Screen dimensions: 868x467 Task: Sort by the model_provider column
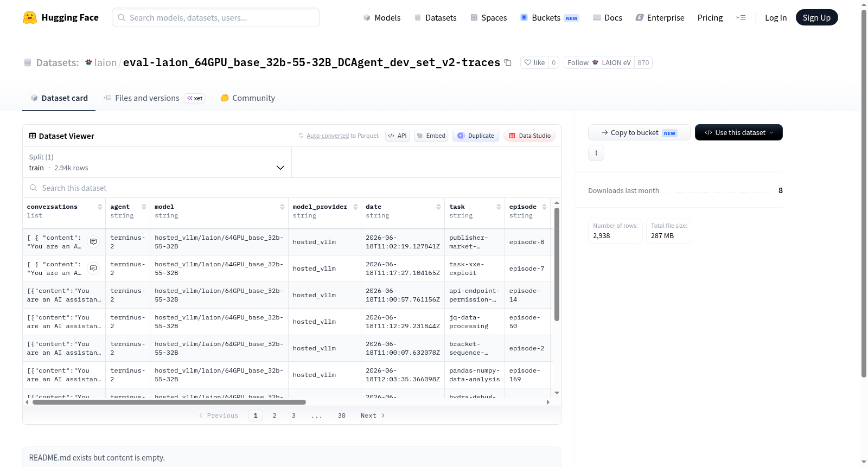click(355, 207)
